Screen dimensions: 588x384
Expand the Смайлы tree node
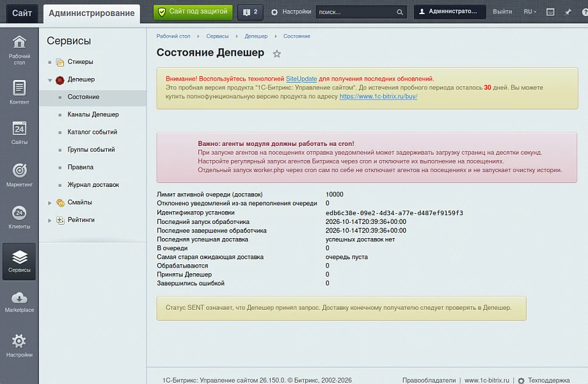[x=50, y=203]
